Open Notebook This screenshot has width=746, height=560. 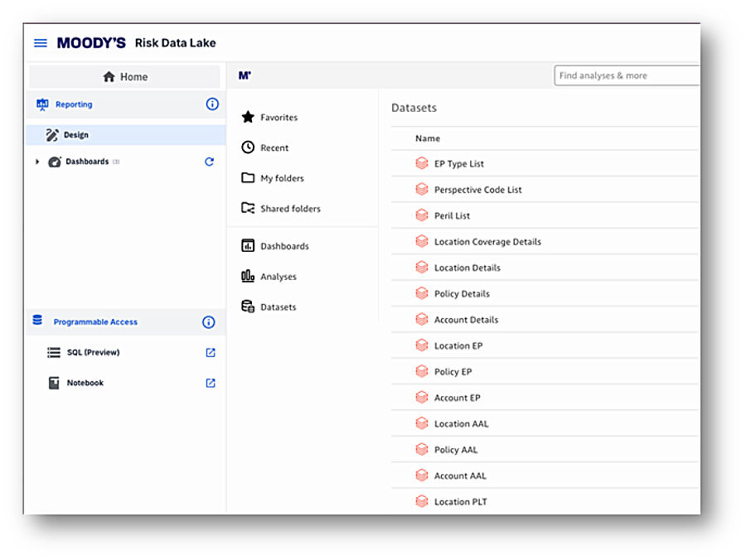coord(85,383)
